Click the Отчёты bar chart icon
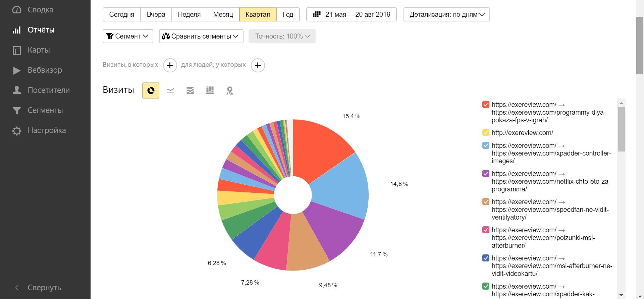 point(17,30)
